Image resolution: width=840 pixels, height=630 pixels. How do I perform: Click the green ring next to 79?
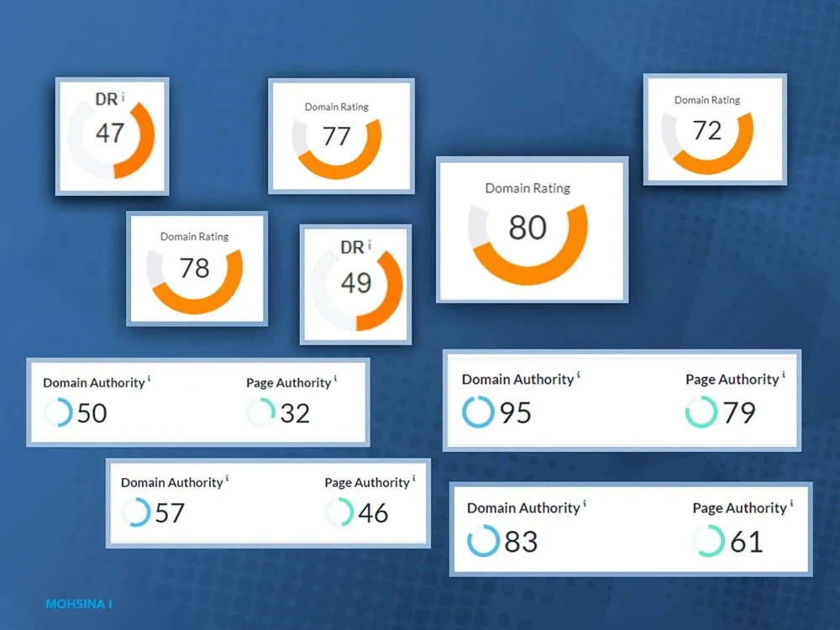pos(701,412)
